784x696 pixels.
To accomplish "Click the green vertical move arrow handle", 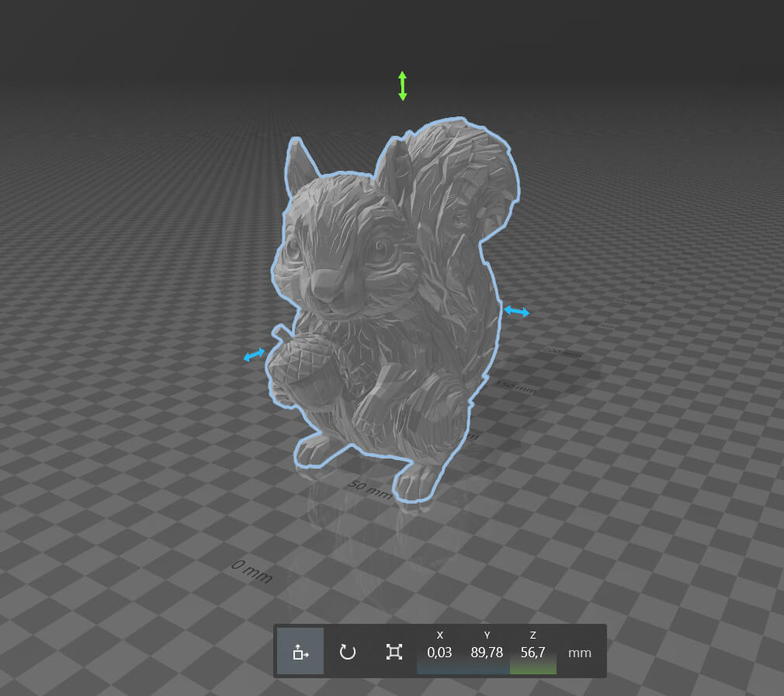I will point(403,86).
